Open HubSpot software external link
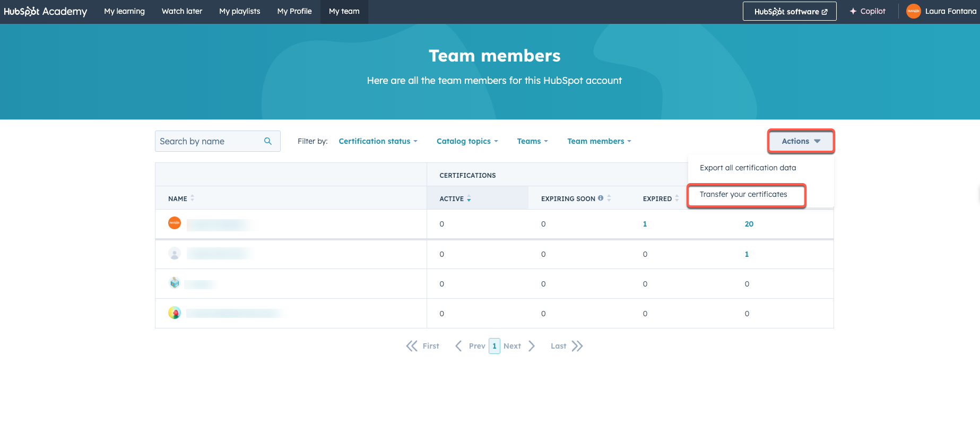 pyautogui.click(x=790, y=11)
